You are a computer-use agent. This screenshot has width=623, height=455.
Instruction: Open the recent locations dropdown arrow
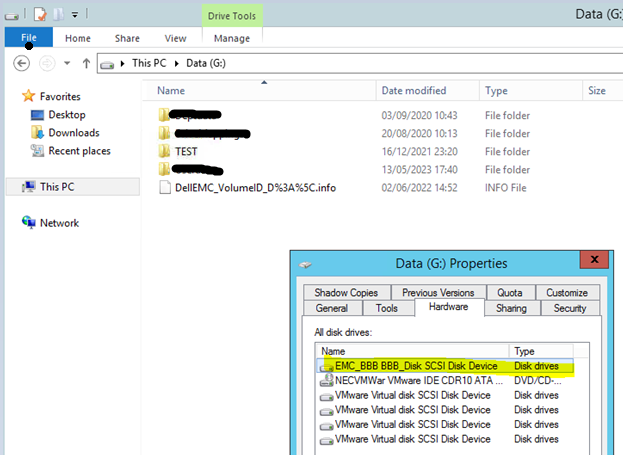[x=67, y=63]
